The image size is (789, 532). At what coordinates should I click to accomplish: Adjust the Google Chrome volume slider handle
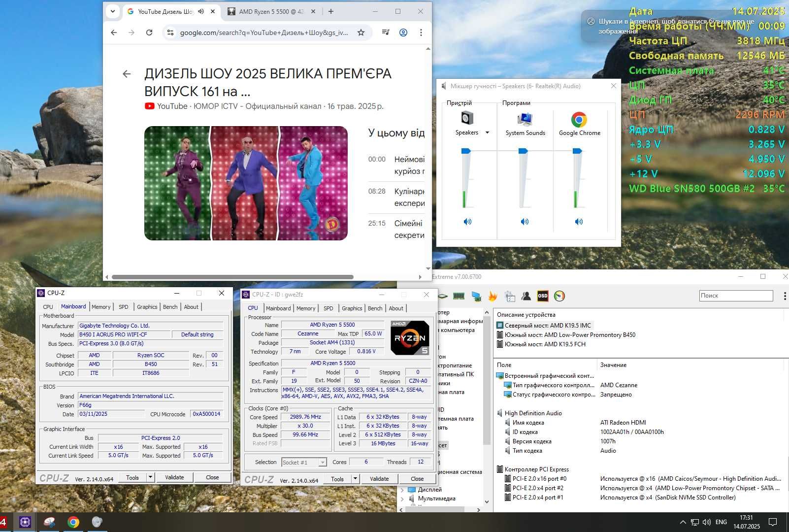click(578, 151)
